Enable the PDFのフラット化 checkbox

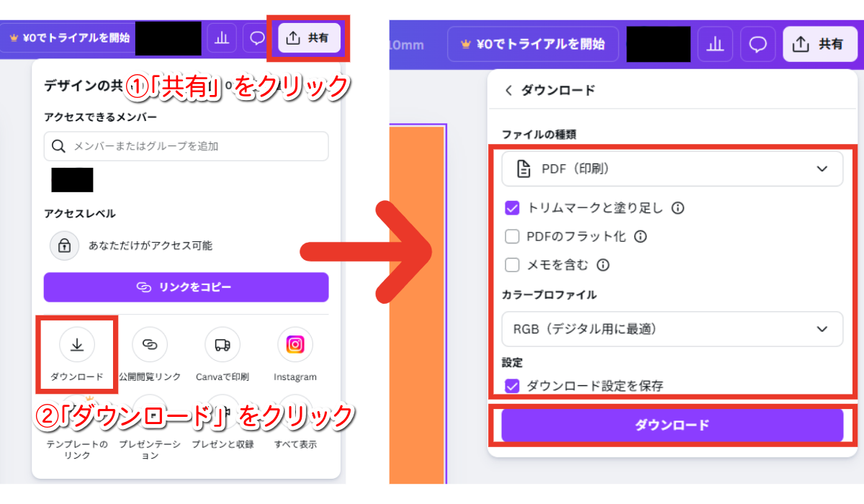[x=513, y=236]
